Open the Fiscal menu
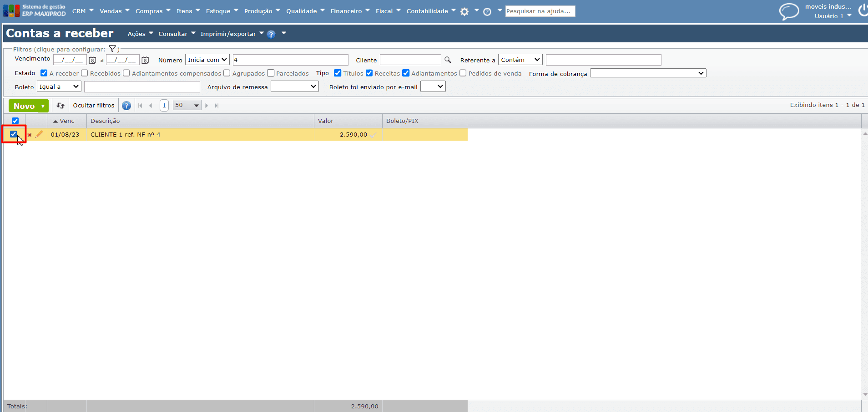 [x=388, y=11]
